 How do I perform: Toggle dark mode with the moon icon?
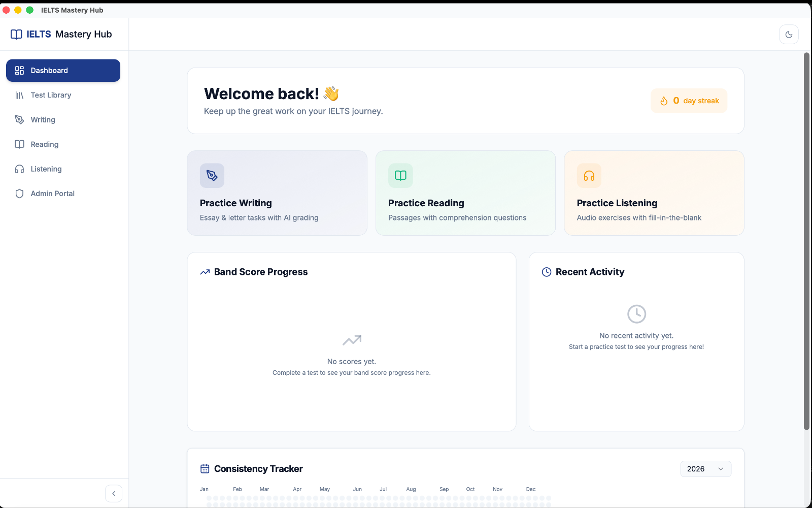coord(789,35)
